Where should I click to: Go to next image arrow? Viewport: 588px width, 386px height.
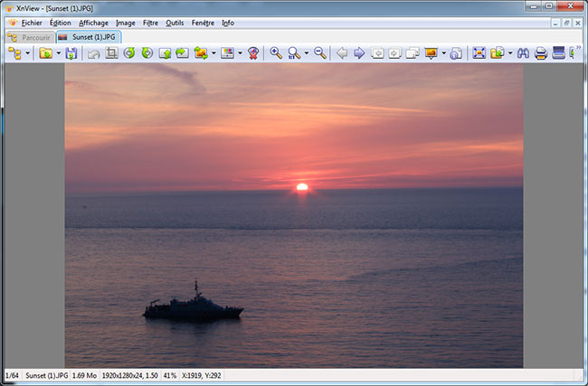point(359,54)
